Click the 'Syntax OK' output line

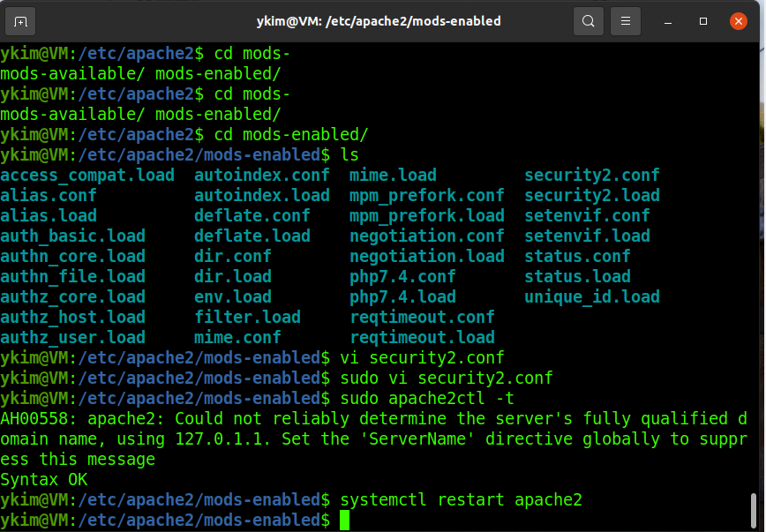pos(43,480)
